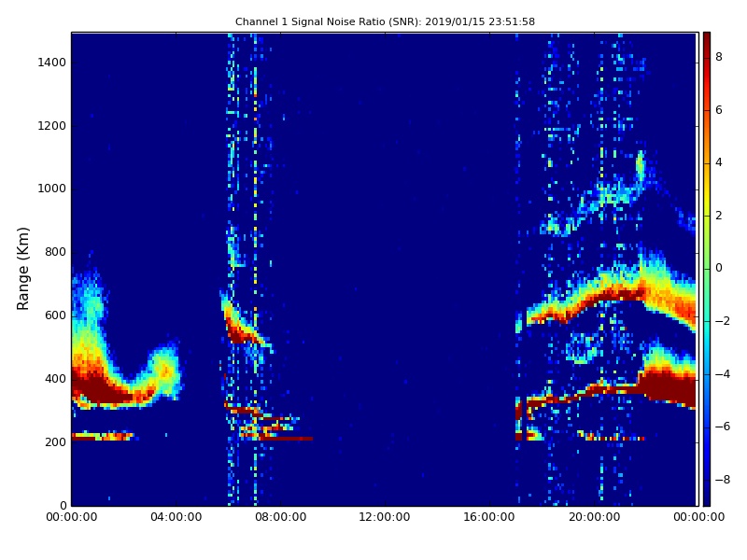Click the colorbar tick label −6
Image resolution: width=747 pixels, height=560 pixels.
723,427
